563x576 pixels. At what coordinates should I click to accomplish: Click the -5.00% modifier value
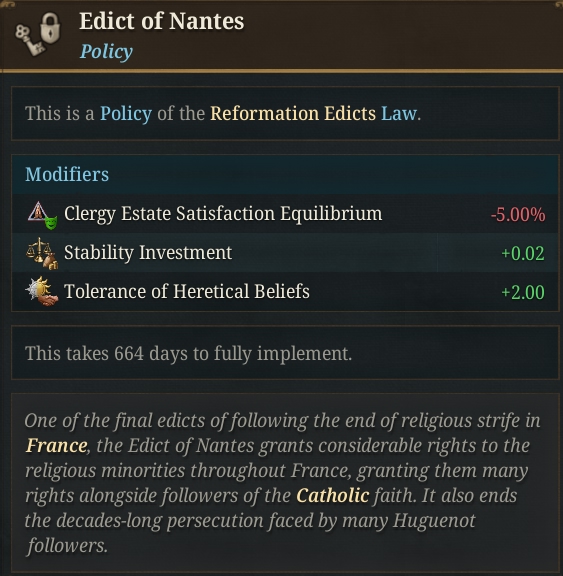(518, 215)
